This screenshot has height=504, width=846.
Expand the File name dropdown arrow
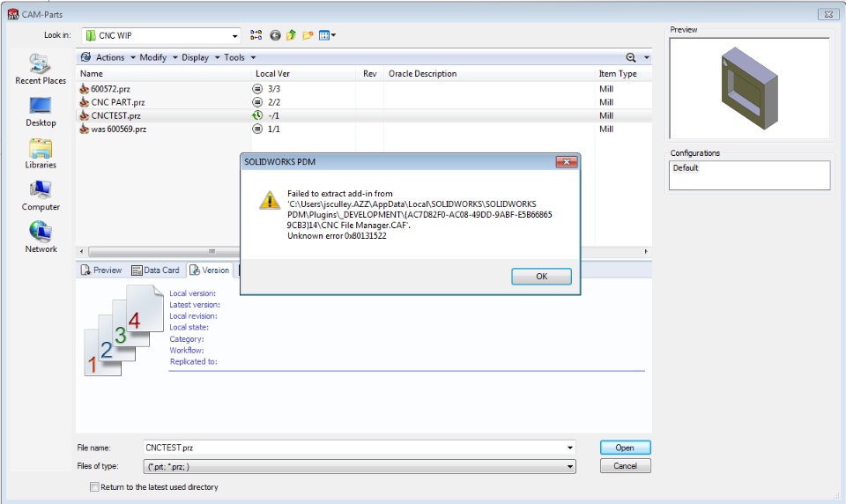[570, 448]
